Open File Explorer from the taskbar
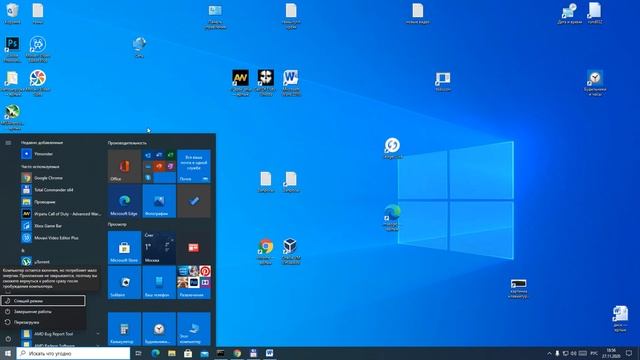Viewport: 640px width, 360px height. (x=172, y=353)
